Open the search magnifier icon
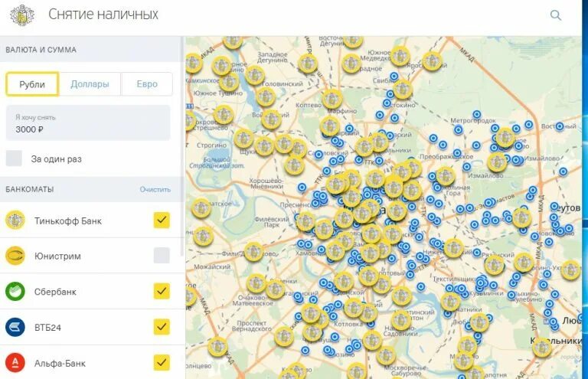Image resolution: width=588 pixels, height=379 pixels. click(555, 15)
